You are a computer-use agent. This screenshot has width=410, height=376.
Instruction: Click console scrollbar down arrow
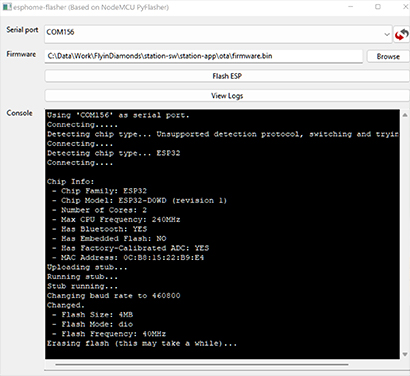[x=405, y=354]
